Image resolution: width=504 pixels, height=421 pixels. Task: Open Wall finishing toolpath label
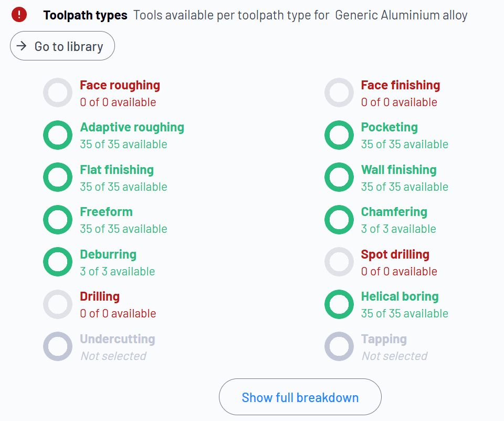(x=399, y=170)
